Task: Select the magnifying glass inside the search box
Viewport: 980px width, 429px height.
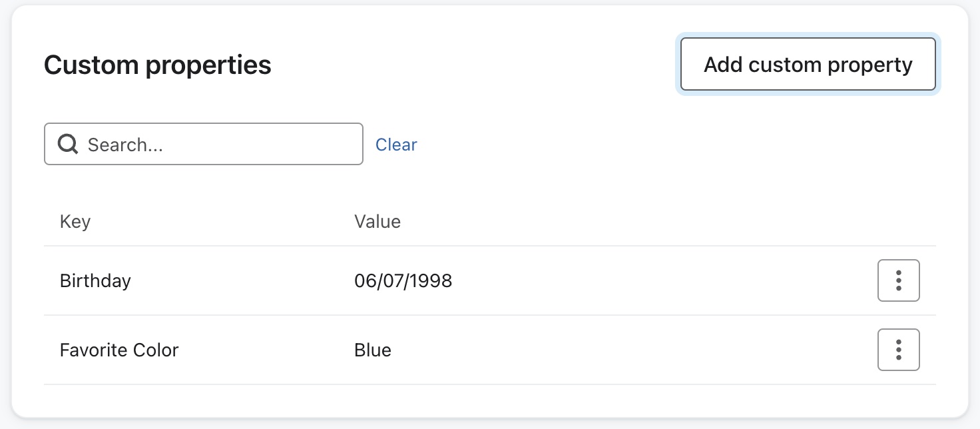Action: (67, 143)
